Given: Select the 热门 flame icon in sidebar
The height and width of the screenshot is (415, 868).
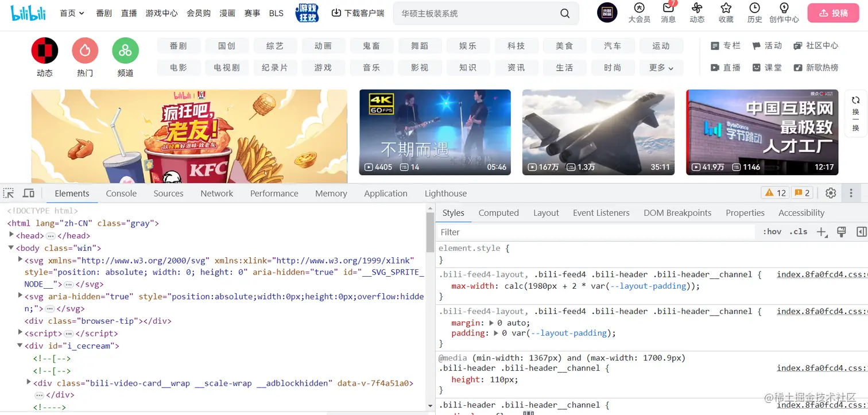Looking at the screenshot, I should tap(84, 51).
